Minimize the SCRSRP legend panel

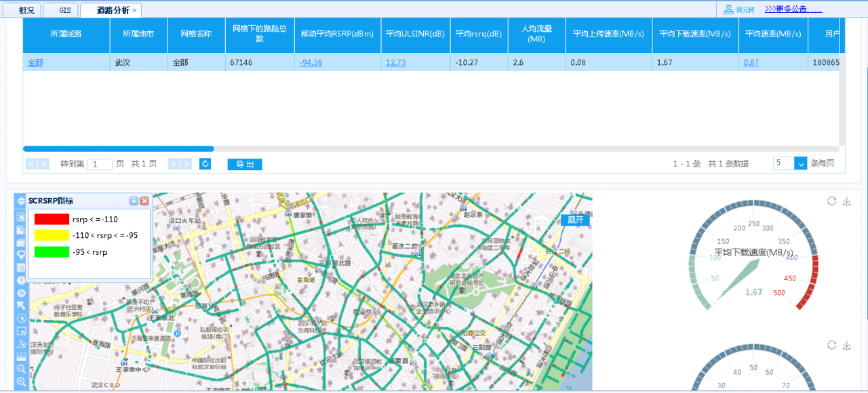(134, 201)
